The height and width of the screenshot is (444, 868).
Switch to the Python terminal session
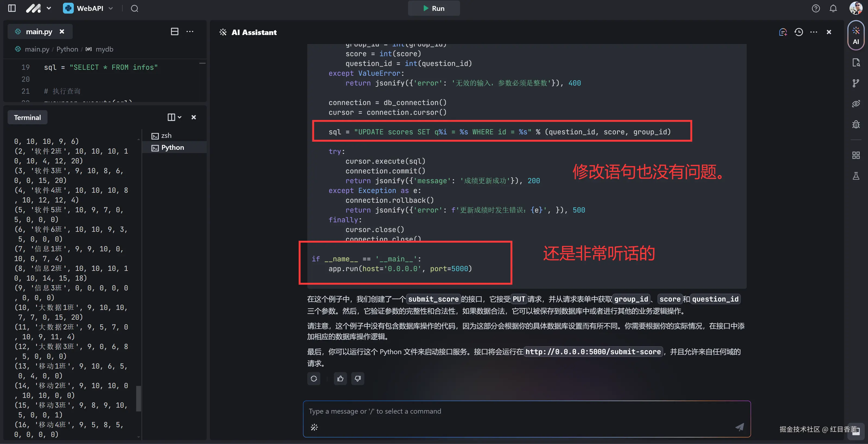pyautogui.click(x=172, y=148)
